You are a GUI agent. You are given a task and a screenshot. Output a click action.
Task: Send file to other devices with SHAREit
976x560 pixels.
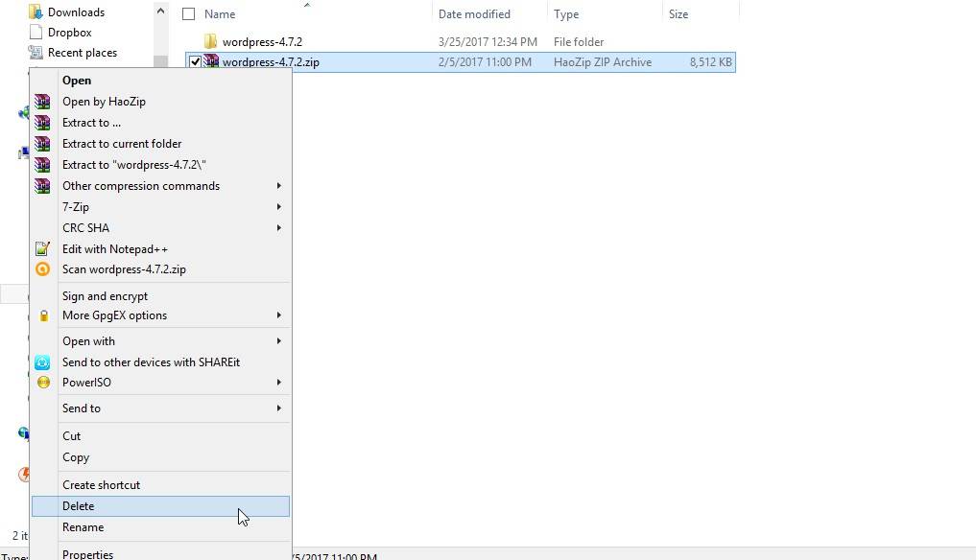152,362
